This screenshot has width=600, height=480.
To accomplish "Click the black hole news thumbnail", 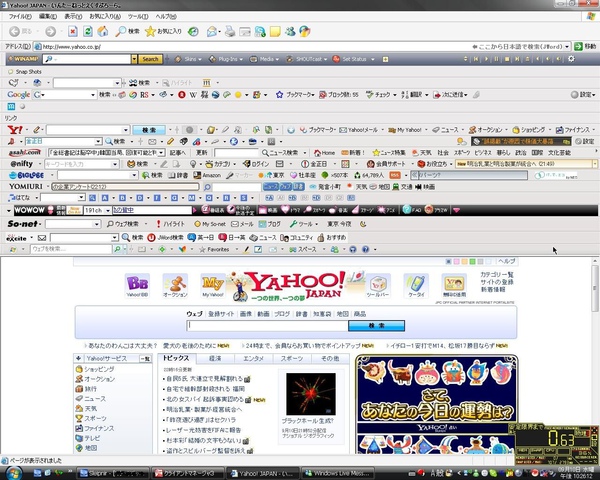I will point(311,394).
